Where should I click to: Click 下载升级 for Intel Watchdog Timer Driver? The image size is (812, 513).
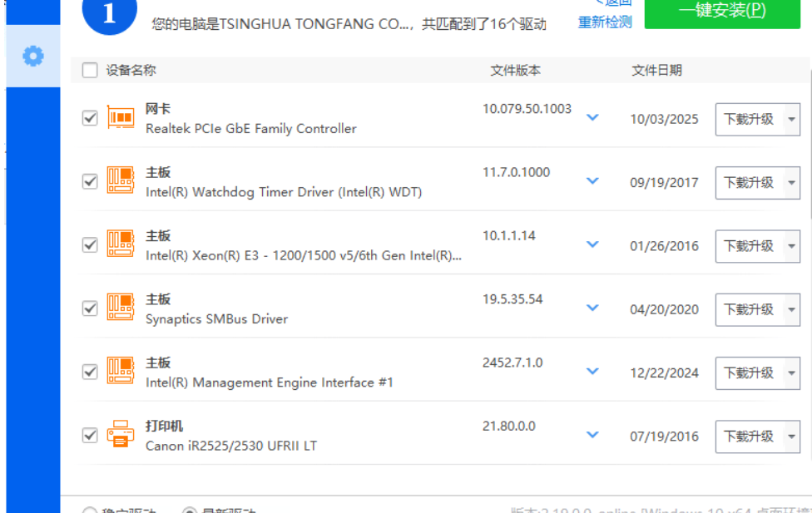748,182
